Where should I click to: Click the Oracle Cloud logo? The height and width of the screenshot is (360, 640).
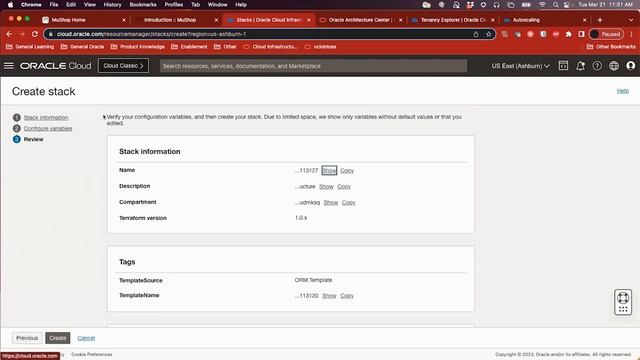point(56,66)
